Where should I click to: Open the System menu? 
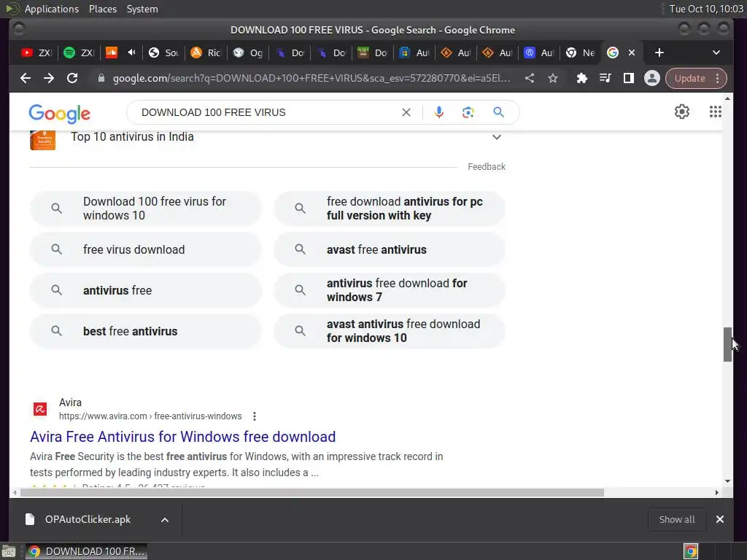pos(142,9)
